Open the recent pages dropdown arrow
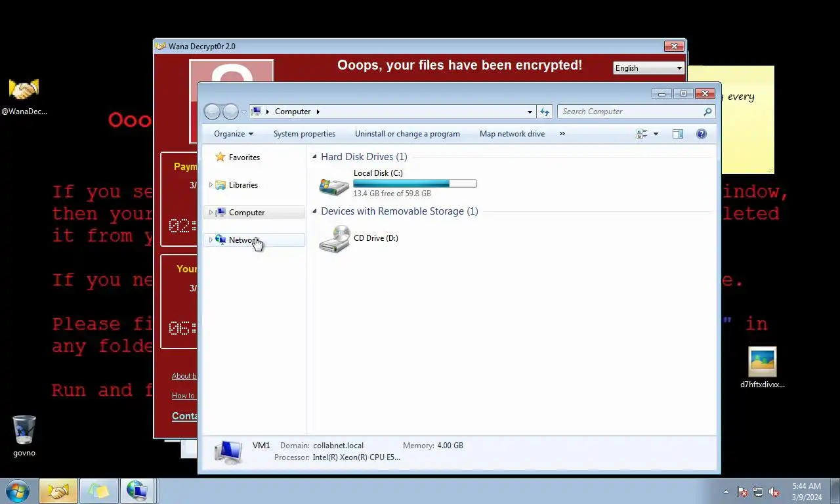 click(x=243, y=112)
